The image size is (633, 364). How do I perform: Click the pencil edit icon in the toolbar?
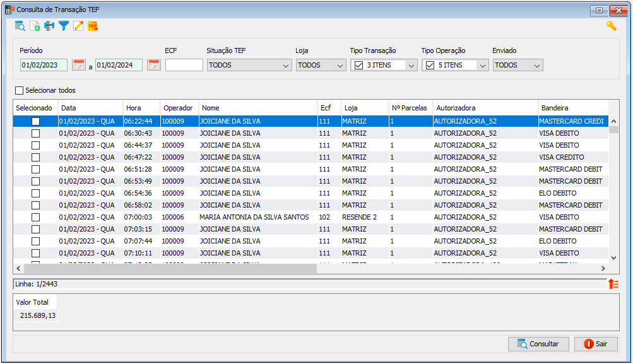[x=78, y=26]
